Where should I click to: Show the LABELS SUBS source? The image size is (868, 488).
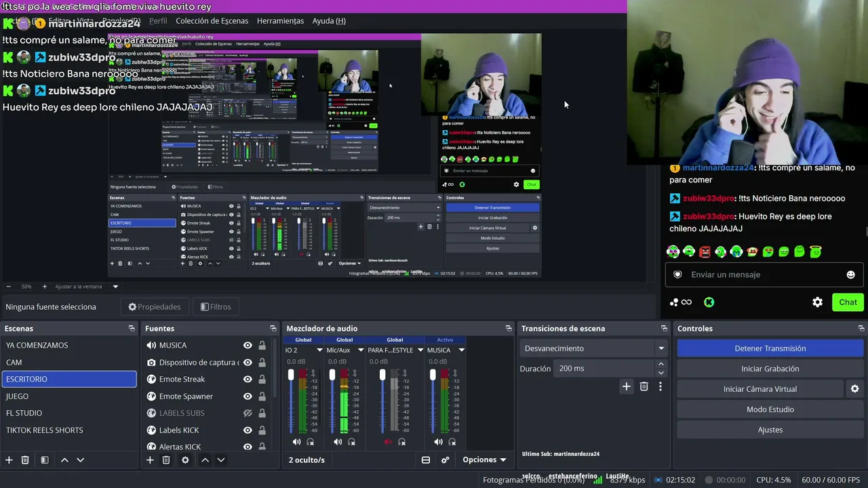248,413
